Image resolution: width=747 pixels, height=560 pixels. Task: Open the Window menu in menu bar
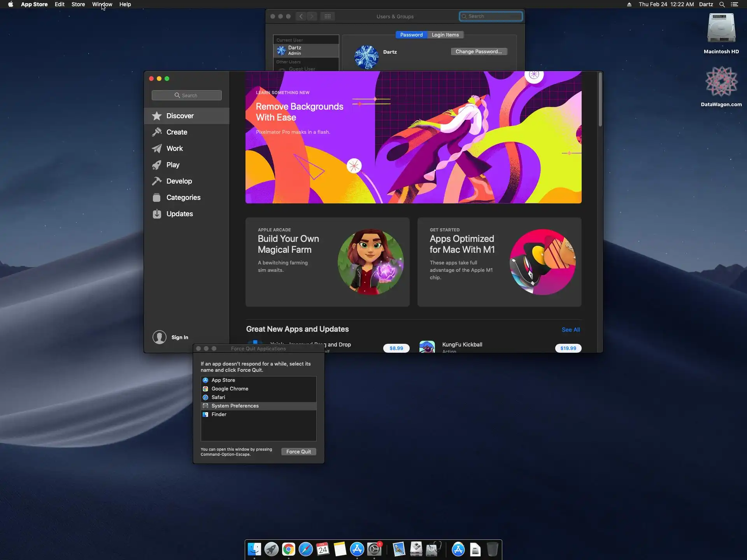tap(102, 4)
